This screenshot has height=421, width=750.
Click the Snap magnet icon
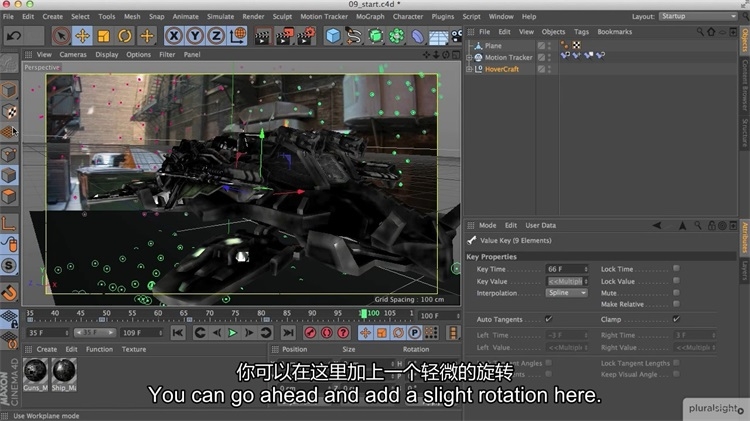[x=9, y=292]
